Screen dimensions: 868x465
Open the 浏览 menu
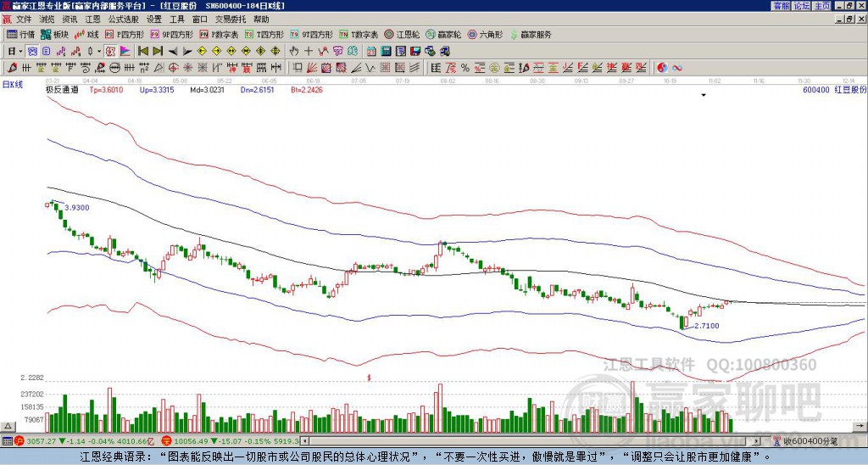(47, 20)
